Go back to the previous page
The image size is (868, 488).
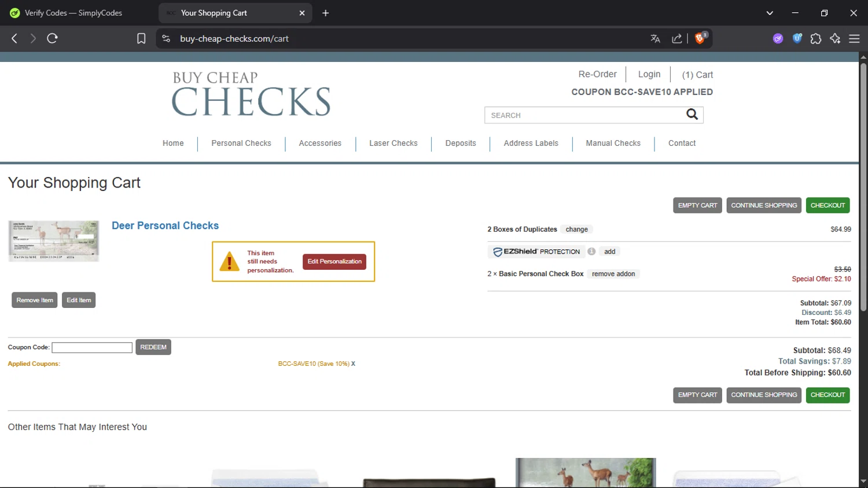tap(14, 38)
